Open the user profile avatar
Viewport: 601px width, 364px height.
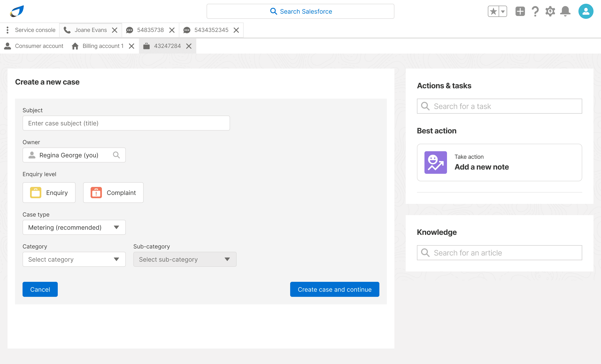point(586,12)
